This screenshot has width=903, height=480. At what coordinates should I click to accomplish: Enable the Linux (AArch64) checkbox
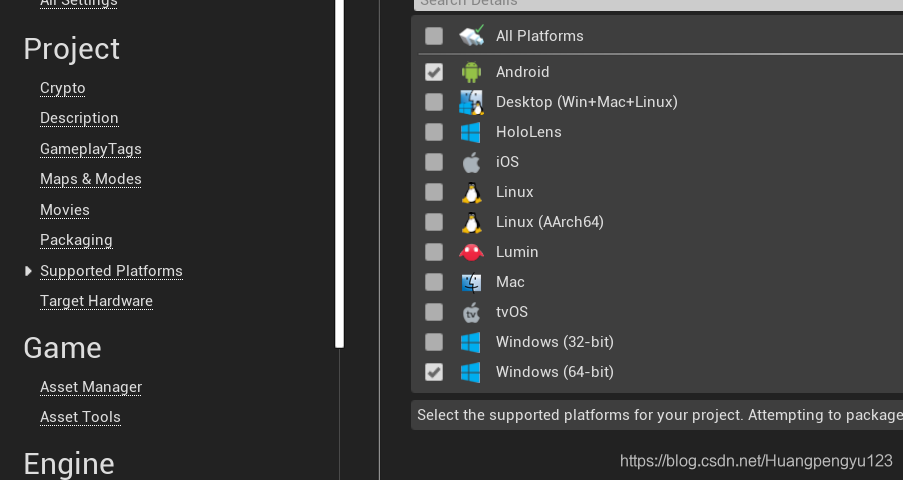tap(434, 222)
